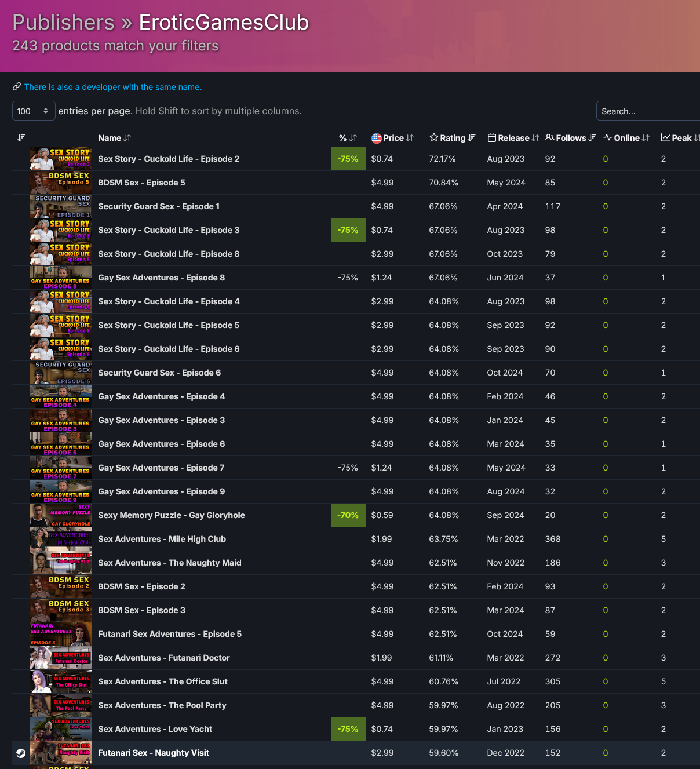
Task: Sort table by Online column
Action: [626, 138]
